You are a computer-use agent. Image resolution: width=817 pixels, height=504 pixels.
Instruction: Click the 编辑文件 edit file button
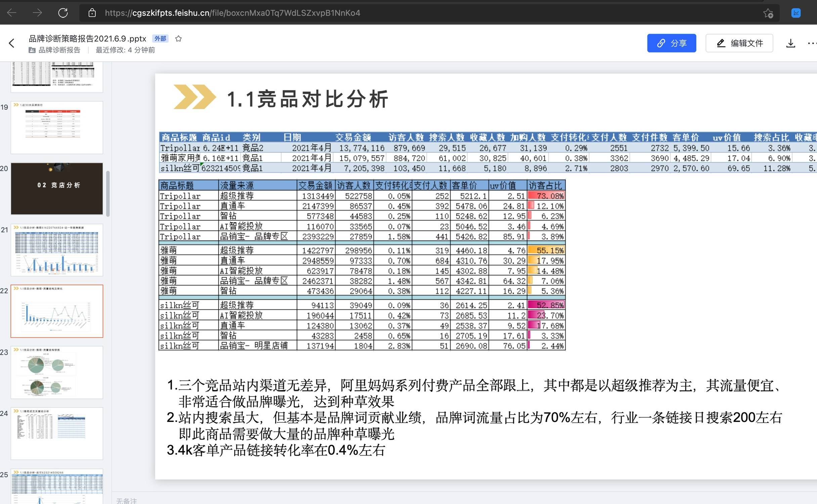click(x=739, y=43)
